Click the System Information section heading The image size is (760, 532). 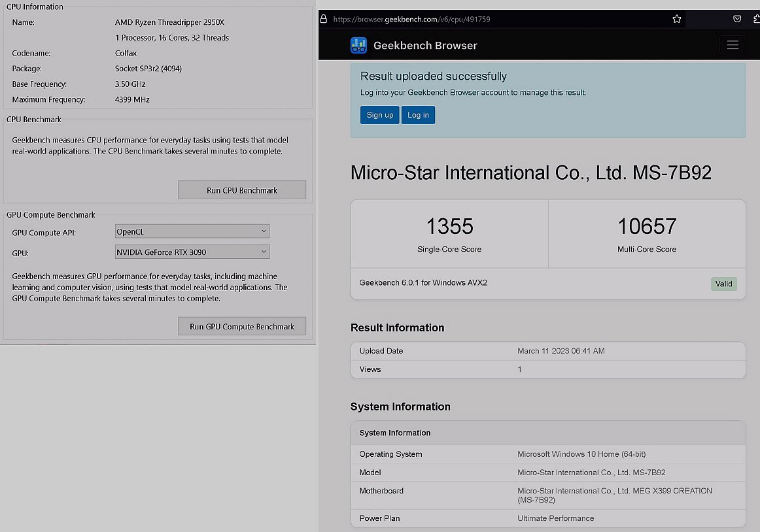[400, 407]
